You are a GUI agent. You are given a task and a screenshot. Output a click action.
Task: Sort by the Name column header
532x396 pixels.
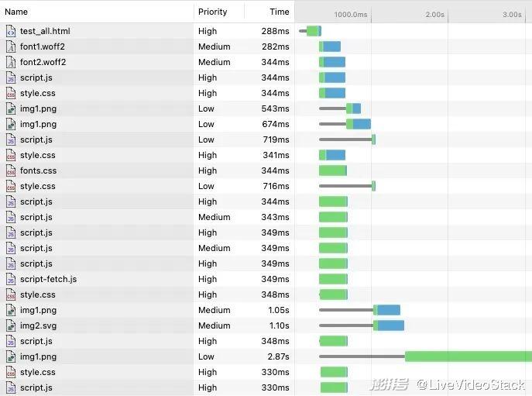[x=16, y=12]
